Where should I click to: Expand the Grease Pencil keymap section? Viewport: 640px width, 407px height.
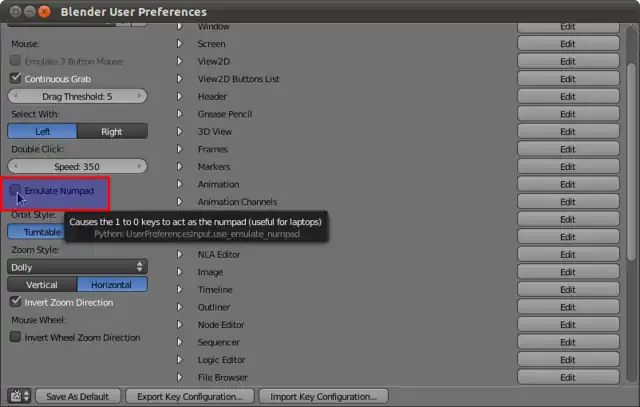pos(180,114)
